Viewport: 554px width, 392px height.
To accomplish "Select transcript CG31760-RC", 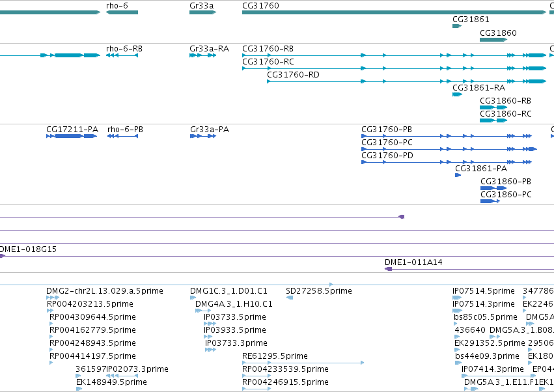I will (394, 68).
